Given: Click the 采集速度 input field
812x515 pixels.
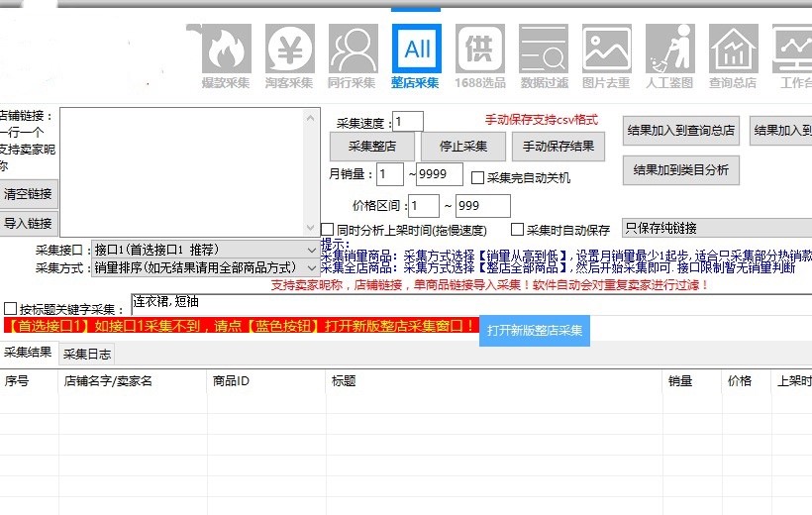Looking at the screenshot, I should (408, 122).
